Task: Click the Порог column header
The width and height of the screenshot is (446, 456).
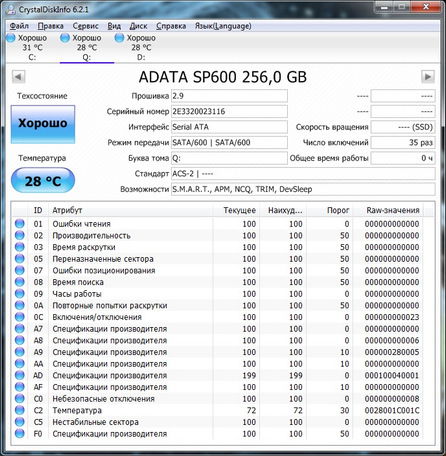Action: (x=329, y=210)
